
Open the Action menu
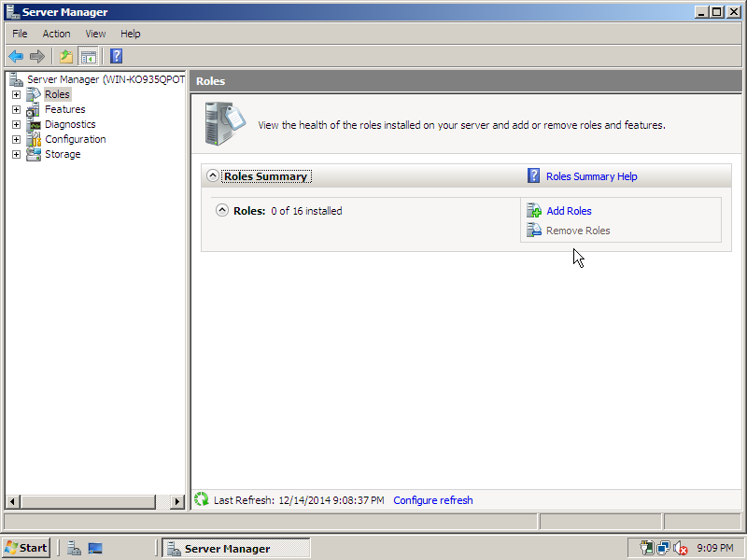point(56,33)
